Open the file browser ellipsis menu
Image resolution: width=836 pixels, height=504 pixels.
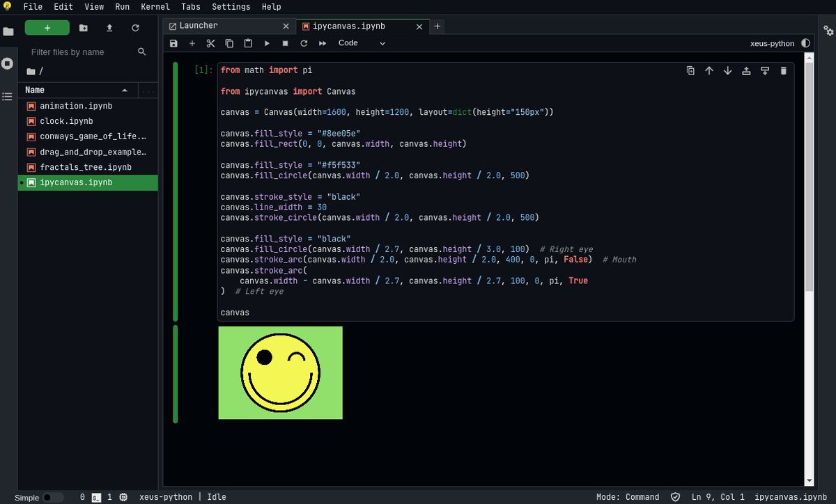pyautogui.click(x=148, y=90)
